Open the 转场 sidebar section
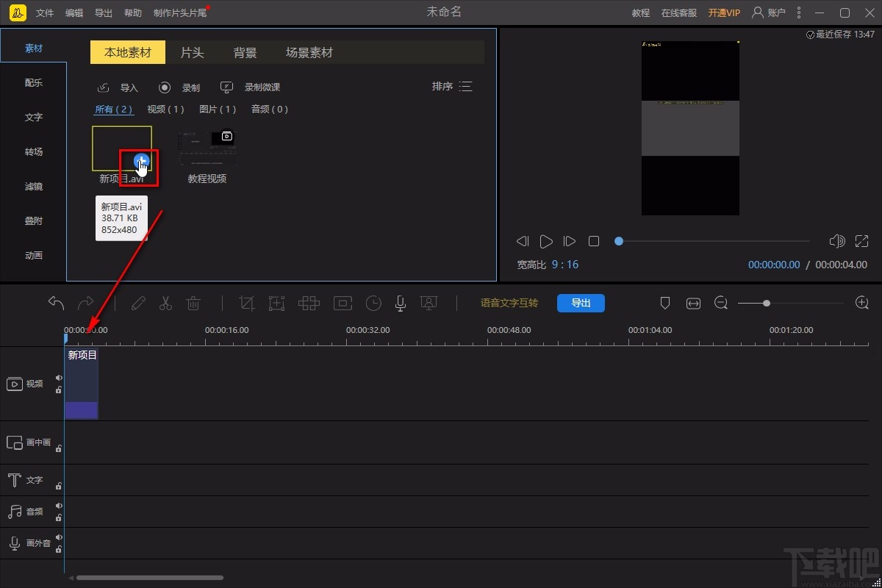 click(x=34, y=152)
